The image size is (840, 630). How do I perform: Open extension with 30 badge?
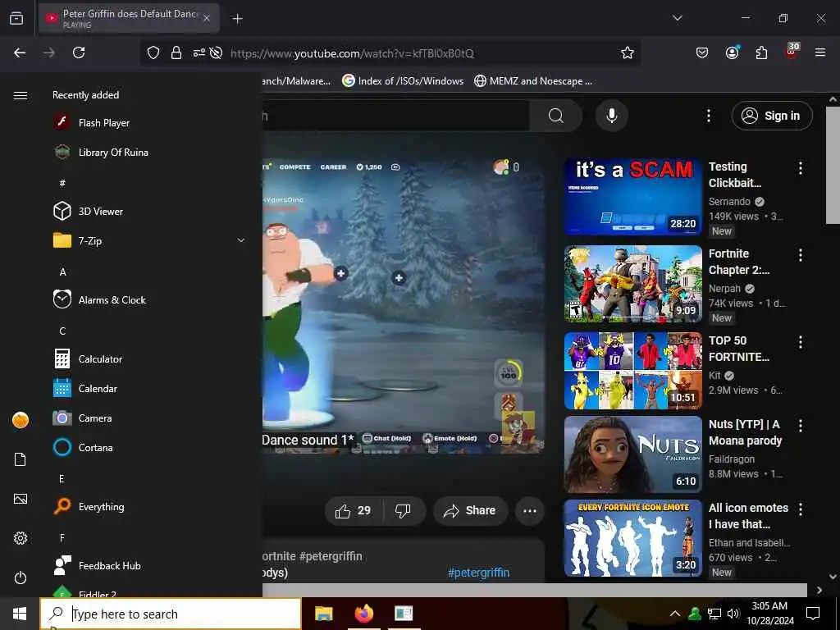[792, 52]
